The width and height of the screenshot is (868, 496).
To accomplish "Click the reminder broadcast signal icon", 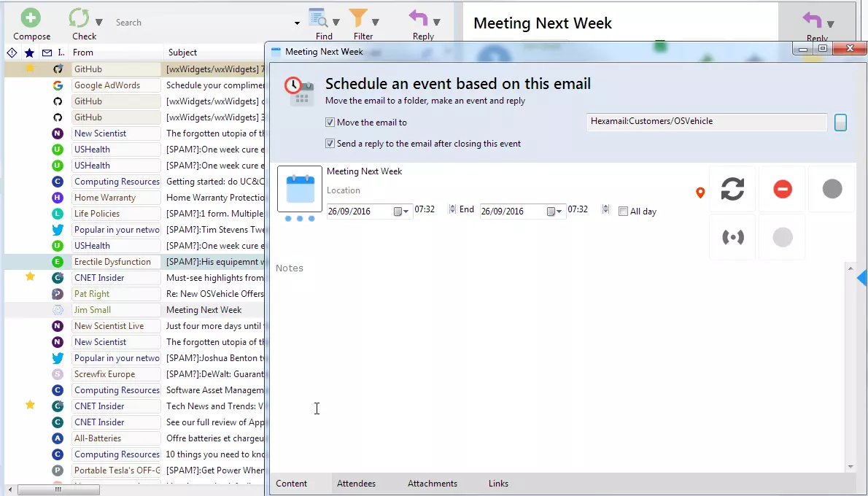I will [732, 237].
